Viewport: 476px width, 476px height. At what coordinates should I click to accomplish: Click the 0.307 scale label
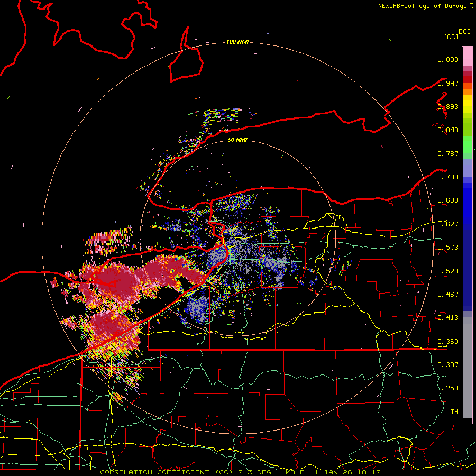(x=448, y=365)
